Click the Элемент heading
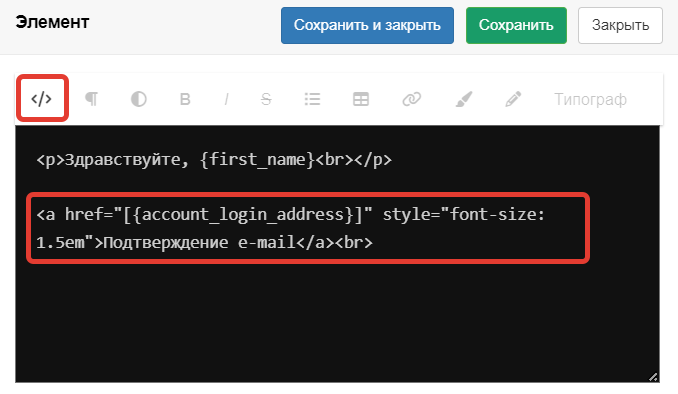 [52, 22]
